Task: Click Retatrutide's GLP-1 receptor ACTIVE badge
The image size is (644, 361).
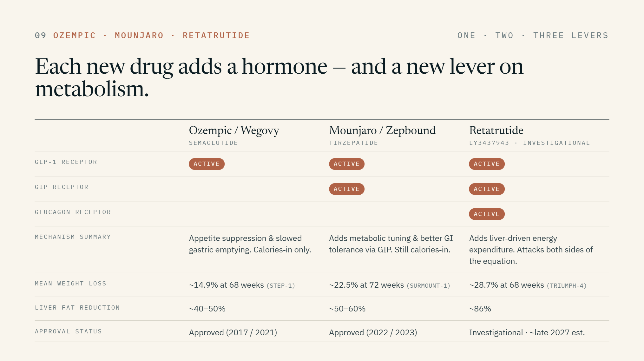Action: pos(487,164)
